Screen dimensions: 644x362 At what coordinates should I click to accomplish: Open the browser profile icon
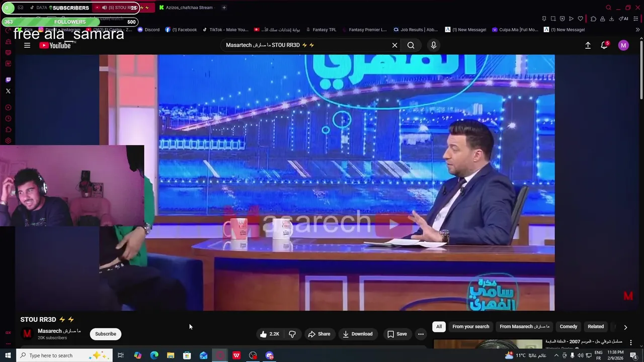[602, 19]
